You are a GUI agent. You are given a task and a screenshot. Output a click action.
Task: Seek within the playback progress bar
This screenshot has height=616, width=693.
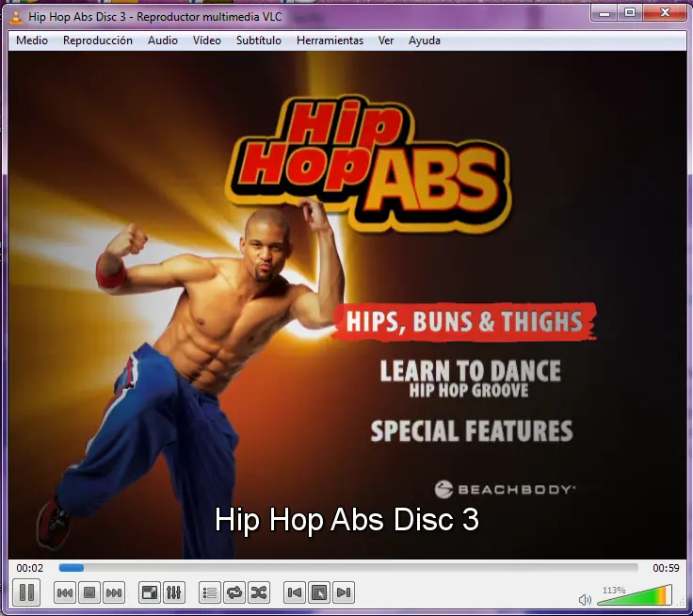pyautogui.click(x=348, y=568)
